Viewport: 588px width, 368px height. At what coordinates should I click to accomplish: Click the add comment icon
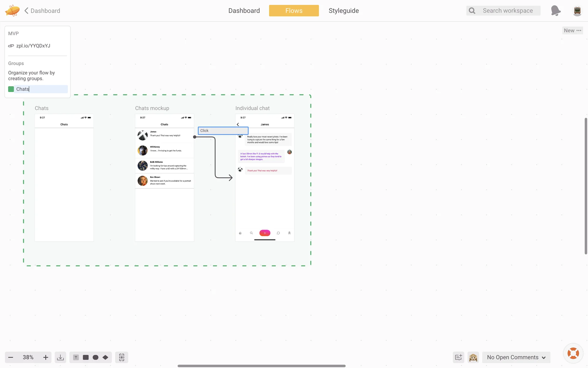pyautogui.click(x=458, y=357)
